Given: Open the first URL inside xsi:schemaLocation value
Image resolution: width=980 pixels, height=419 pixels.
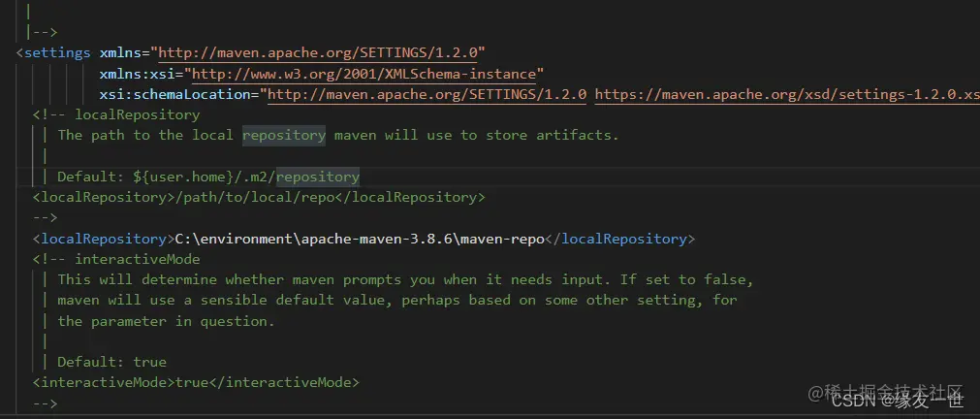Looking at the screenshot, I should (x=427, y=94).
